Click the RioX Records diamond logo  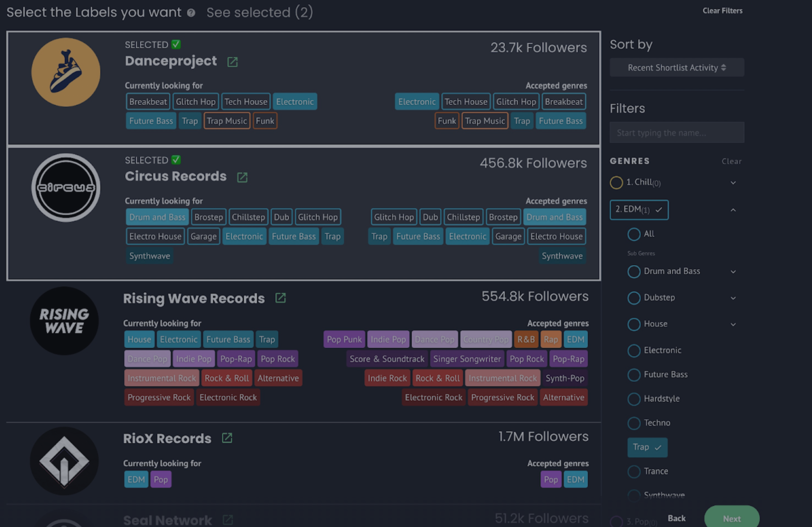pyautogui.click(x=64, y=461)
